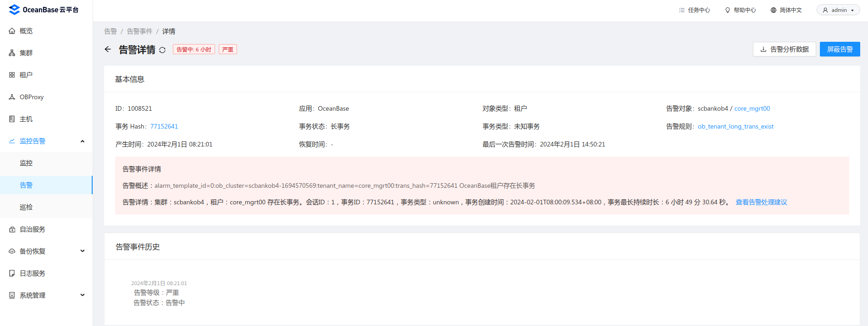Click the 概览 house icon in sidebar
Image resolution: width=868 pixels, height=326 pixels.
pos(12,31)
